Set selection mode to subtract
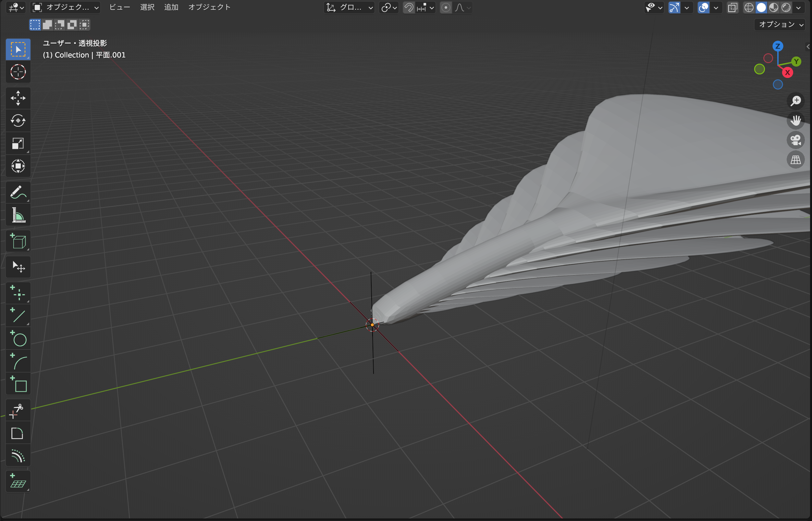This screenshot has width=812, height=521. click(x=60, y=24)
